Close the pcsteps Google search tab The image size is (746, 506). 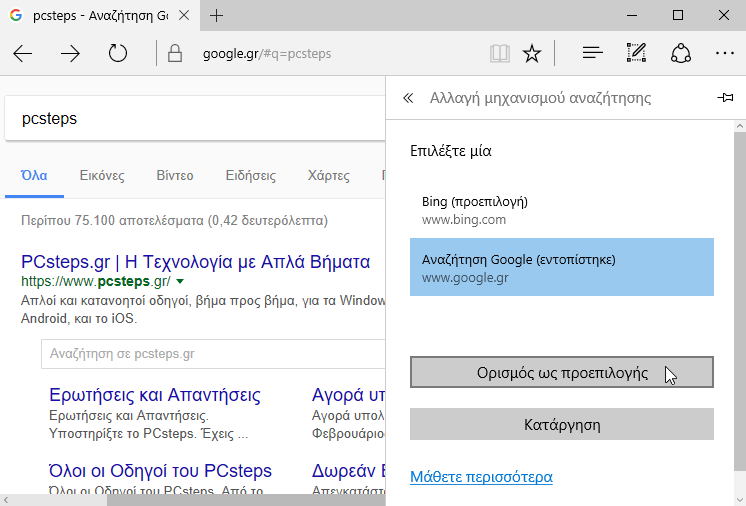pyautogui.click(x=184, y=15)
